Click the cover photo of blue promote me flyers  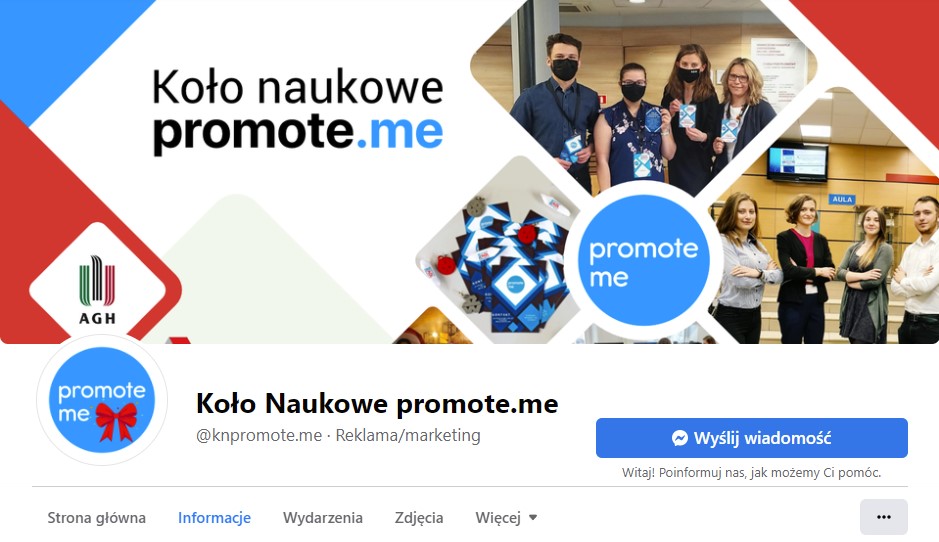pyautogui.click(x=497, y=258)
